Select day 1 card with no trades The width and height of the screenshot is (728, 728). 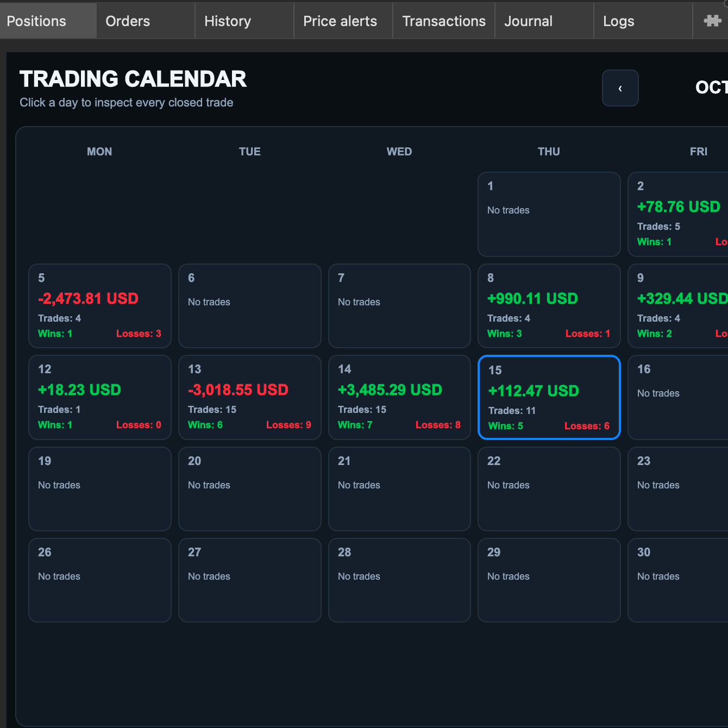pyautogui.click(x=549, y=214)
